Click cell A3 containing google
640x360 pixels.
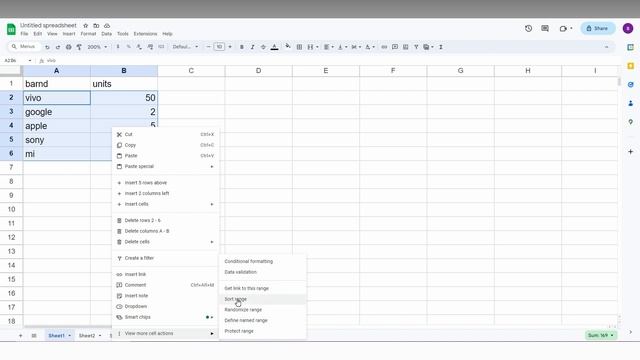pyautogui.click(x=57, y=111)
